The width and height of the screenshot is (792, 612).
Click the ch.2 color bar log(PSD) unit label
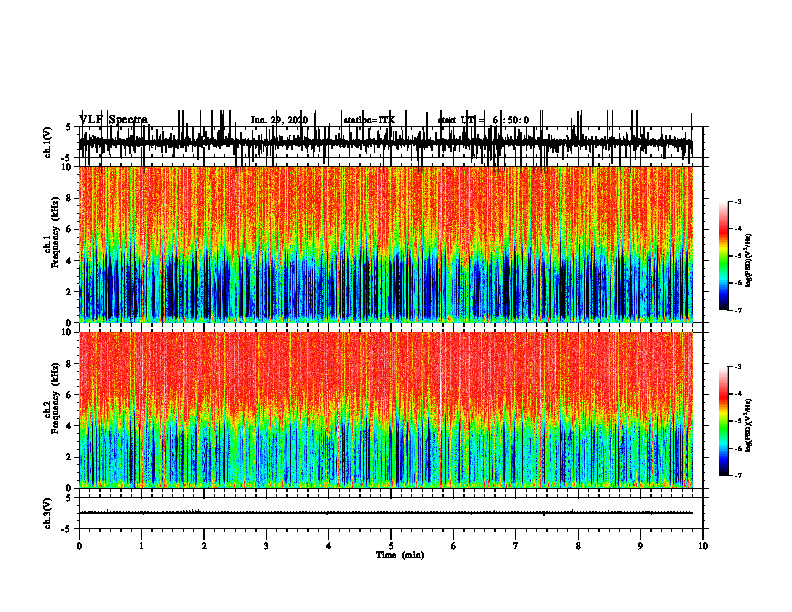point(749,425)
